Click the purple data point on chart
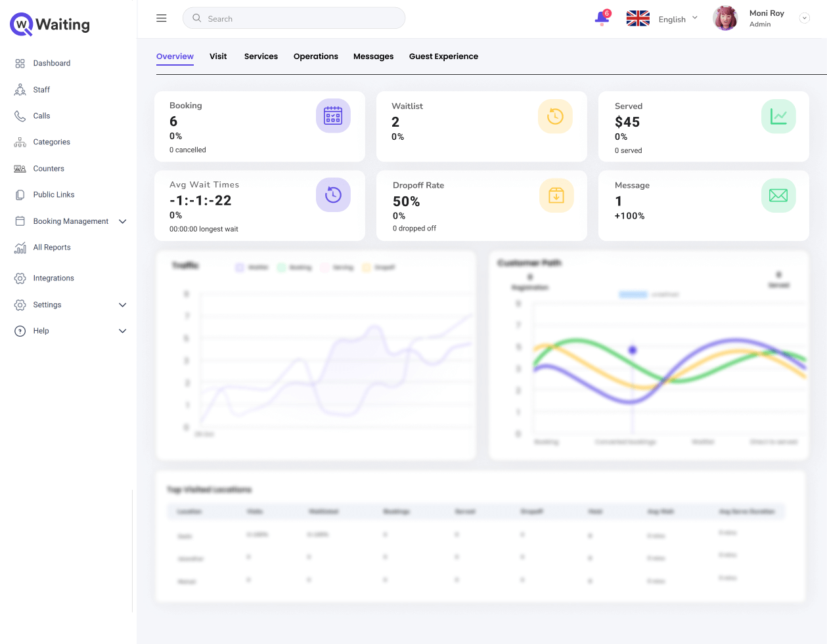The image size is (827, 644). (633, 351)
